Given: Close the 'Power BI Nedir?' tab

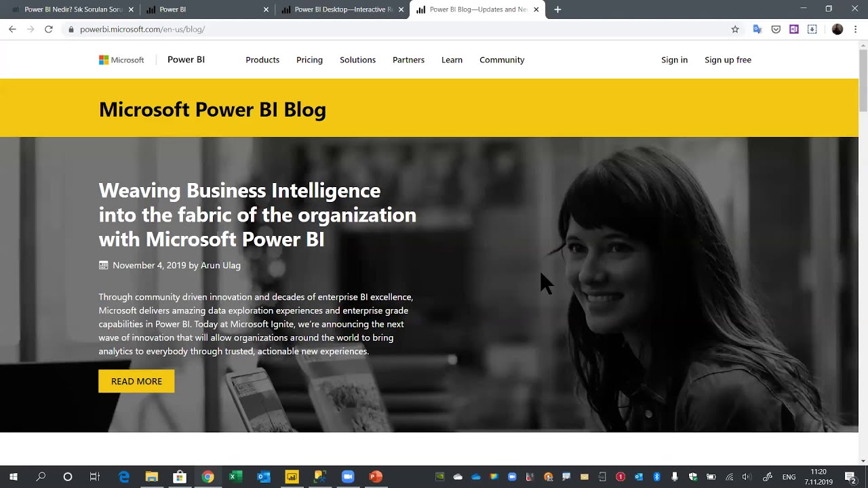Looking at the screenshot, I should [x=131, y=9].
